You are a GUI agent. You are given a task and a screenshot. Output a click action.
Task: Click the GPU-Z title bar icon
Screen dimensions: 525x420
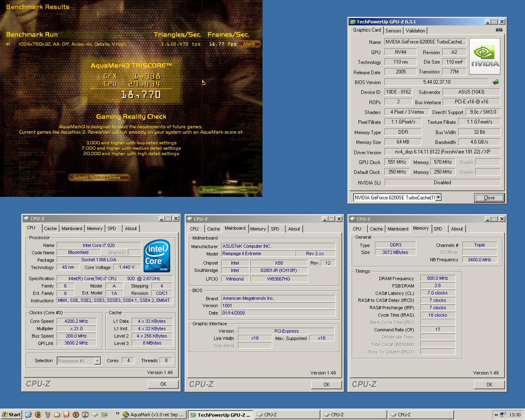(x=352, y=22)
